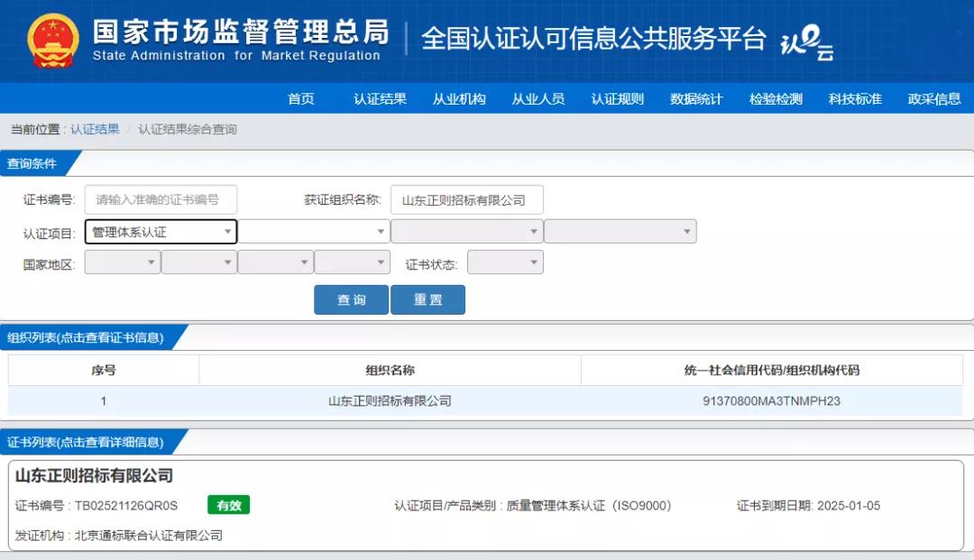Open the fourth 国家地区 dropdown
Viewport: 974px width, 560px height.
pyautogui.click(x=352, y=262)
